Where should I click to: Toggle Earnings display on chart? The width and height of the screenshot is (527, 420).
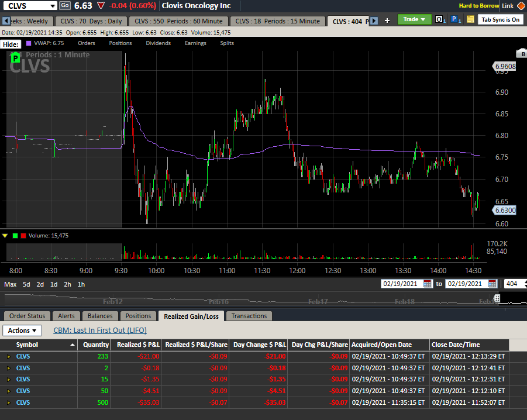195,43
